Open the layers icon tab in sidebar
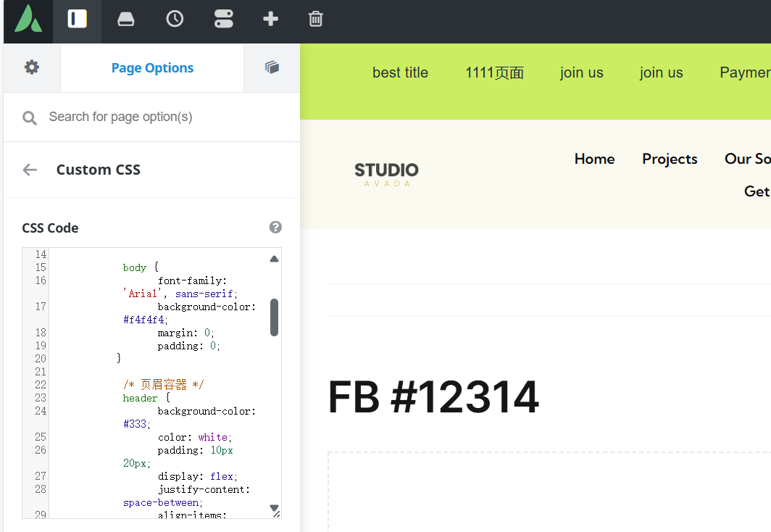This screenshot has width=771, height=532. point(272,67)
